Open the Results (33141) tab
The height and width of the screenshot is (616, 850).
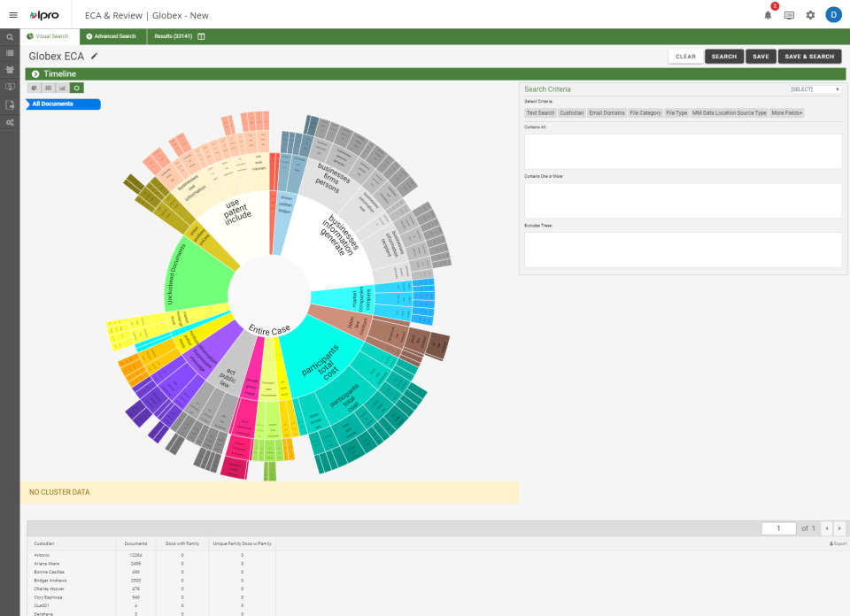click(174, 36)
